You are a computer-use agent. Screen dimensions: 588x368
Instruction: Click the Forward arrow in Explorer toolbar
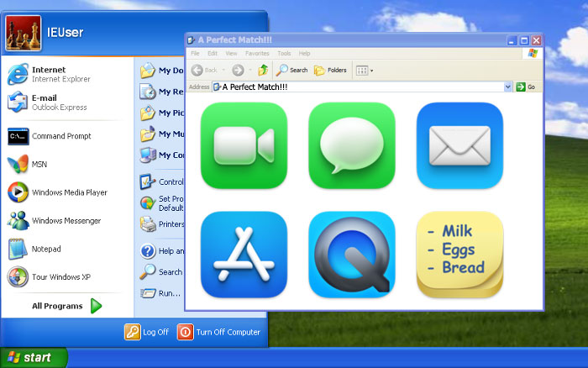coord(238,70)
